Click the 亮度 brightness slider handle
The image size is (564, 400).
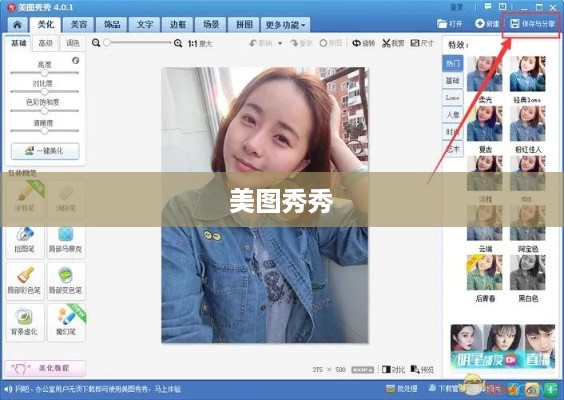coord(44,73)
